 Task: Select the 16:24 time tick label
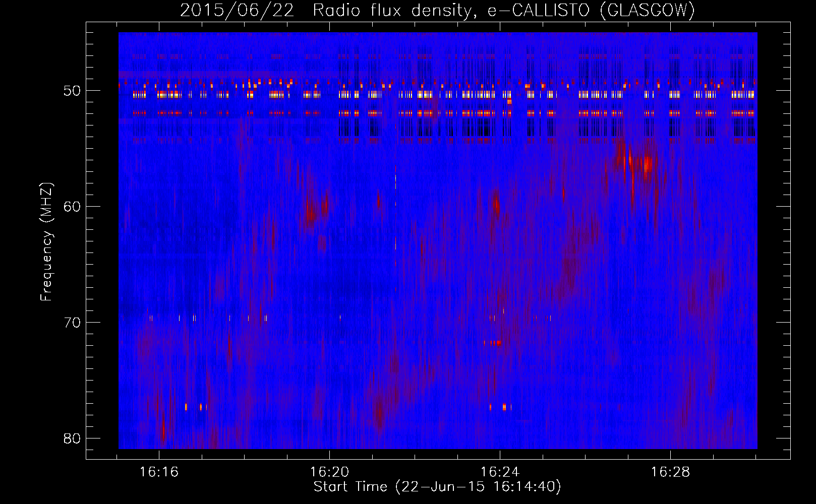click(x=500, y=472)
